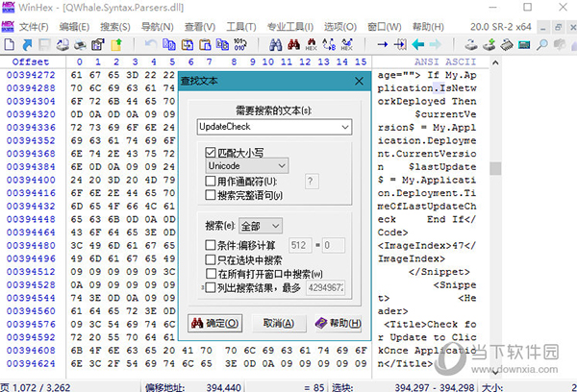Click the offset remainder 0 field
The image size is (577, 392).
[x=334, y=245]
